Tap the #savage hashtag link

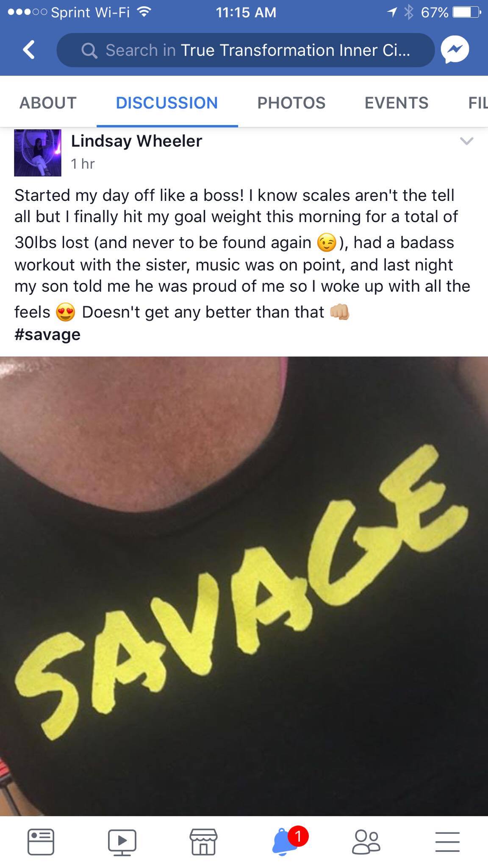(47, 335)
